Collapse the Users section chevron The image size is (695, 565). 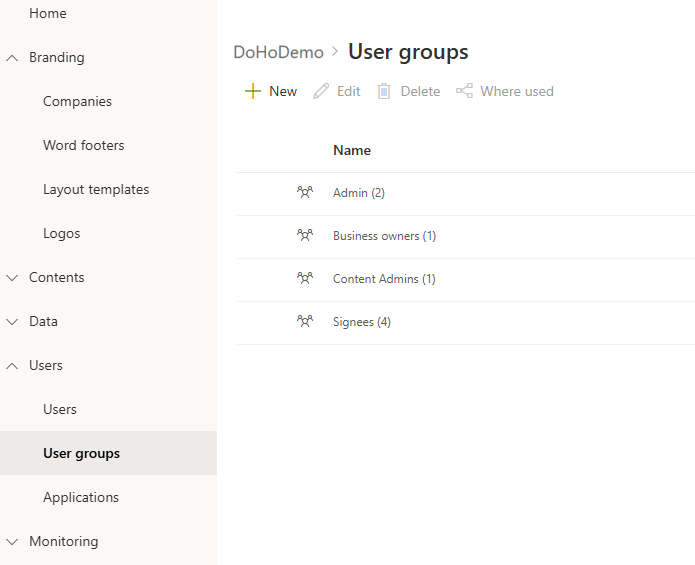(12, 366)
